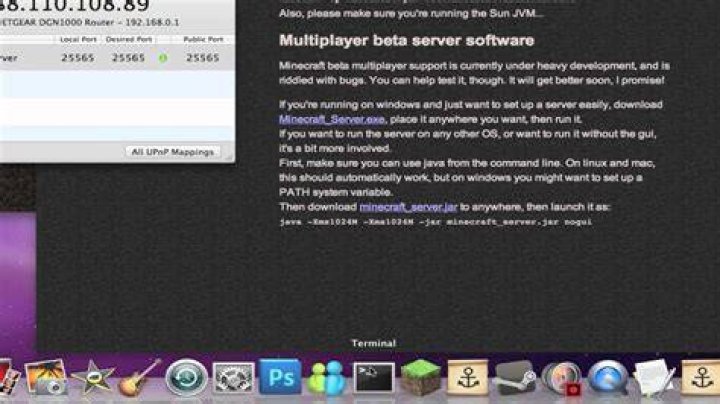The height and width of the screenshot is (404, 720).
Task: Click public port value 25565
Action: click(202, 58)
